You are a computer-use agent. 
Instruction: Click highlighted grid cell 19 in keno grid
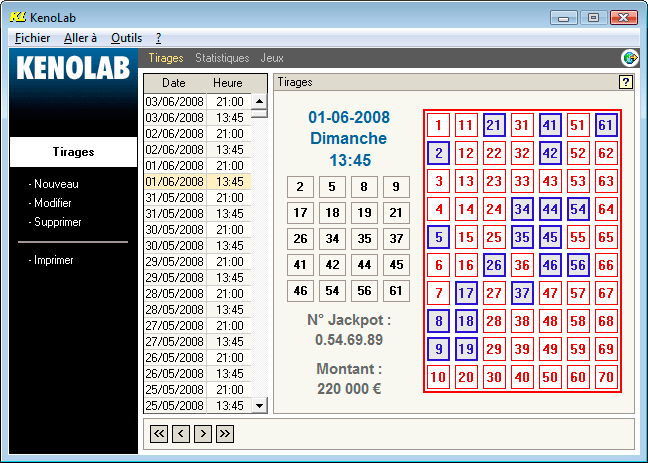tap(466, 349)
